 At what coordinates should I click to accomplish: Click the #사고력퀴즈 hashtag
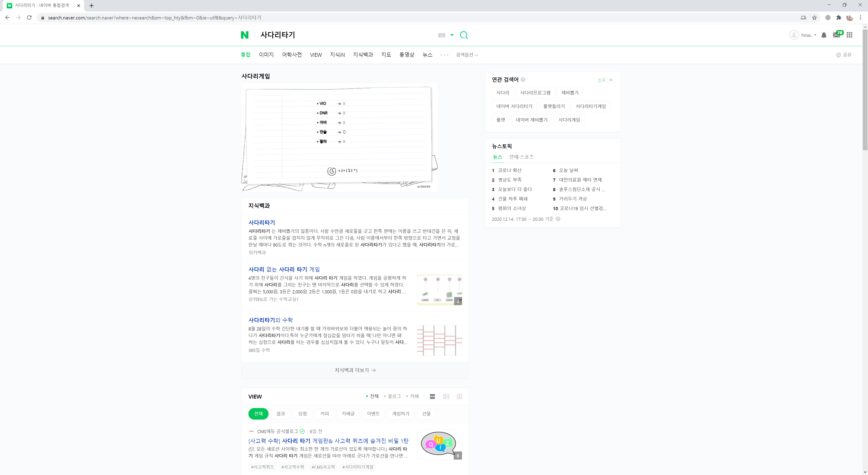pyautogui.click(x=262, y=467)
